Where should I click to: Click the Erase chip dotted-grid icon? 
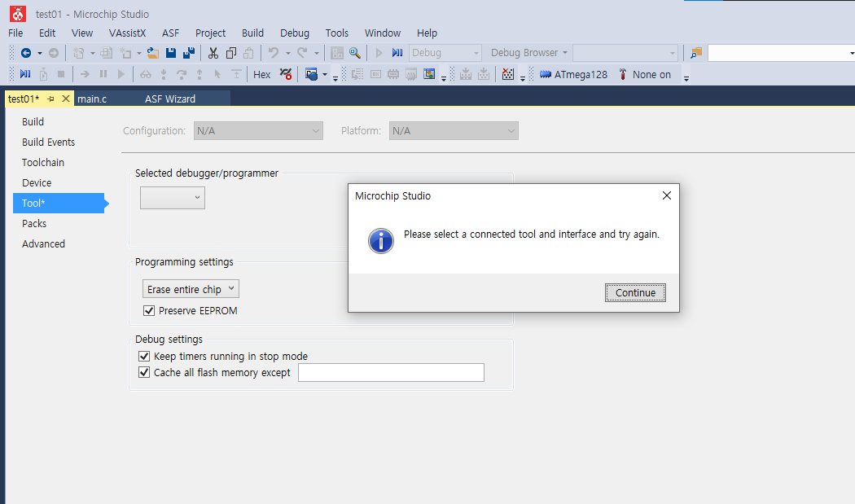coord(508,73)
